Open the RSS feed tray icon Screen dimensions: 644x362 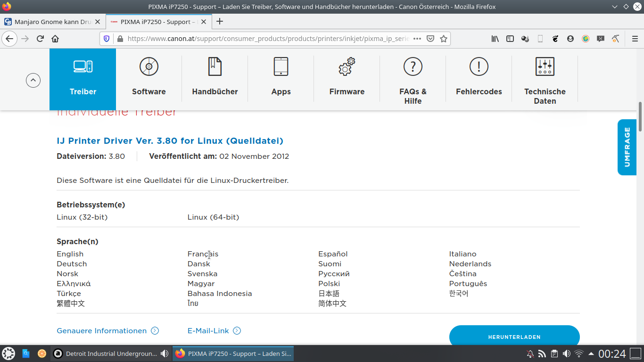[542, 354]
